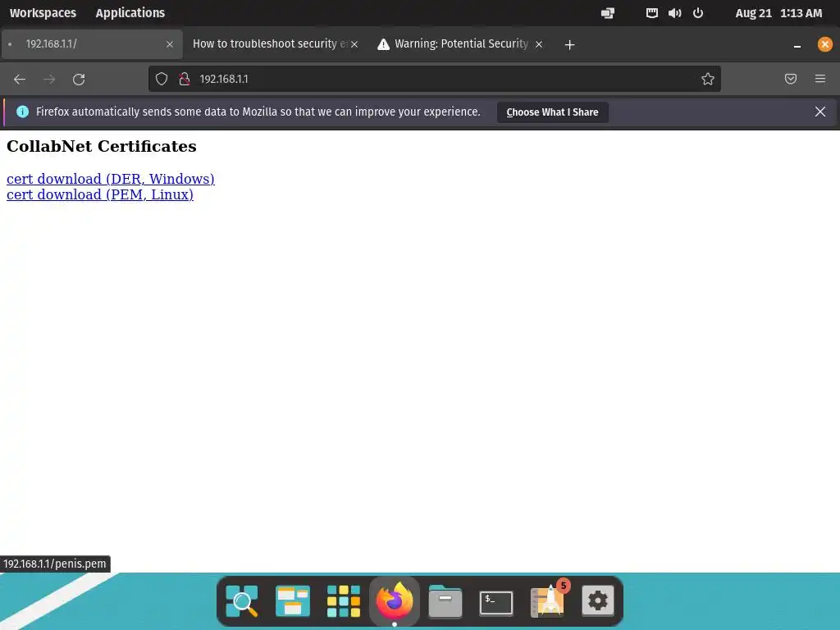Minimize the Firefox window
The width and height of the screenshot is (840, 630).
pyautogui.click(x=797, y=45)
